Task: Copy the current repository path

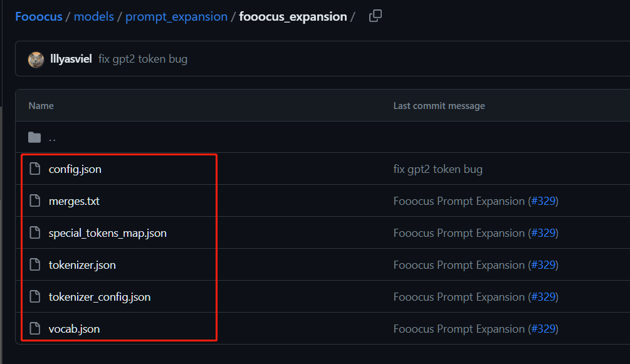Action: point(375,16)
